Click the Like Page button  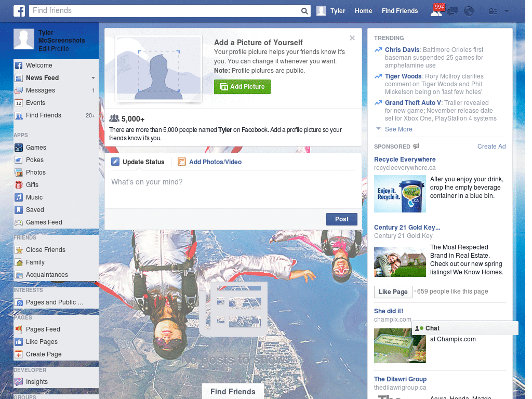[393, 292]
